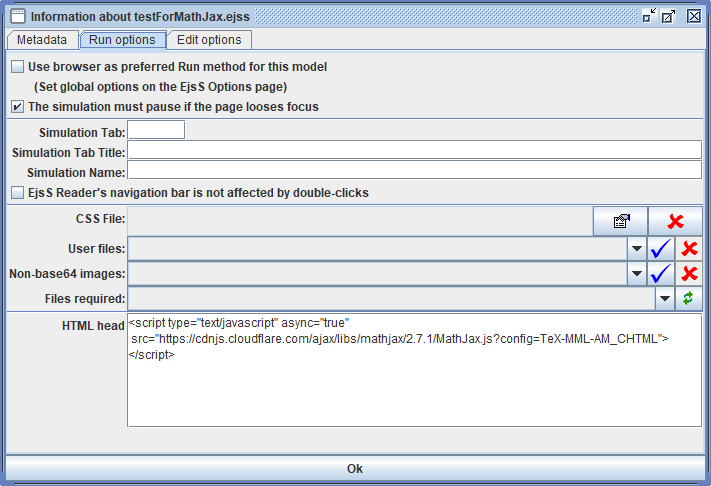Click the User files combo box field
The height and width of the screenshot is (486, 711).
378,248
